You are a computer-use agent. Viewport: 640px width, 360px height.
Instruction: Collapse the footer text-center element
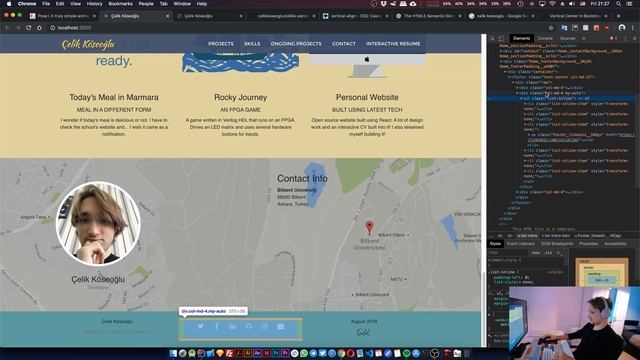point(509,77)
